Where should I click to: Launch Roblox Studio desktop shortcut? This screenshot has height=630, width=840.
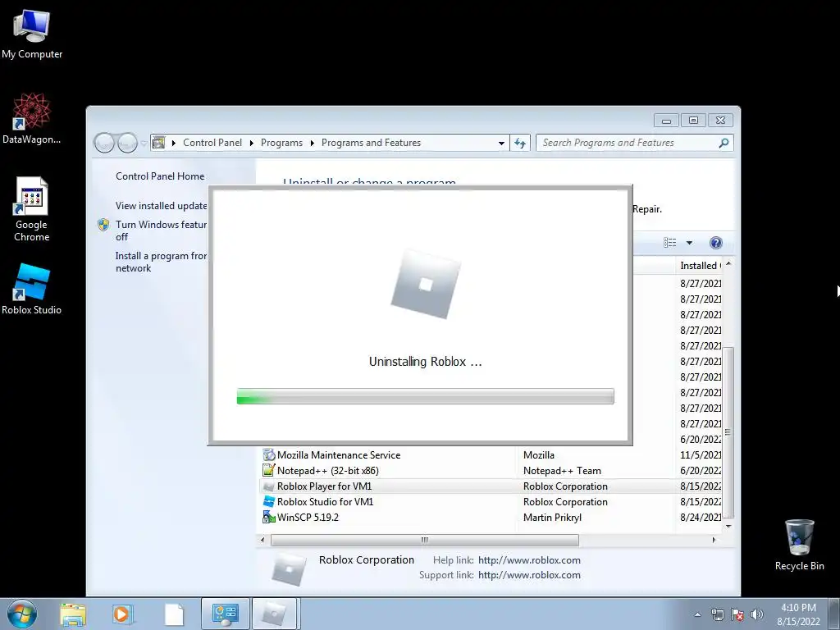pos(32,290)
